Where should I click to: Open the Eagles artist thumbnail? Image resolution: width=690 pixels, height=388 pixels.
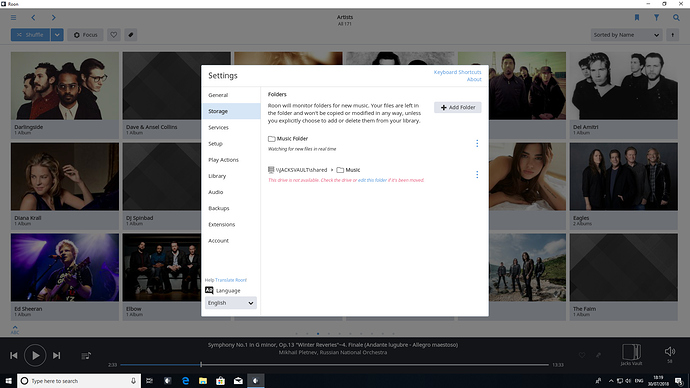click(624, 176)
